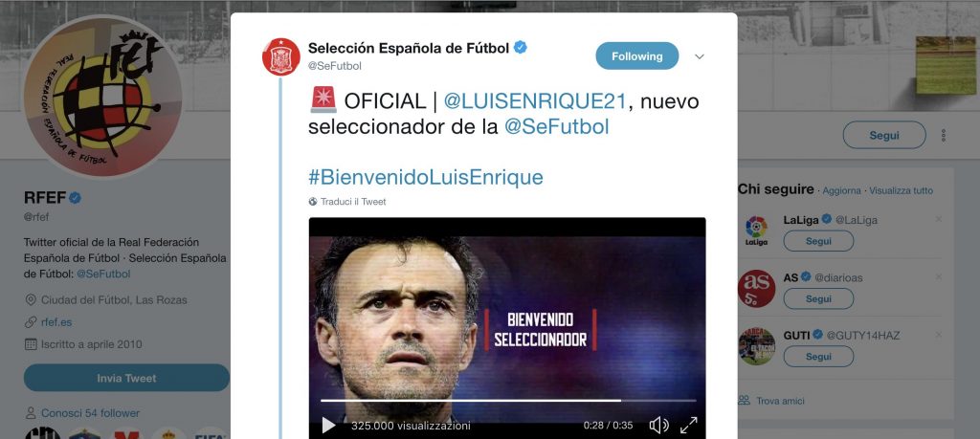Open the Trova amici people icon
Screen dimensions: 980x439
744,401
